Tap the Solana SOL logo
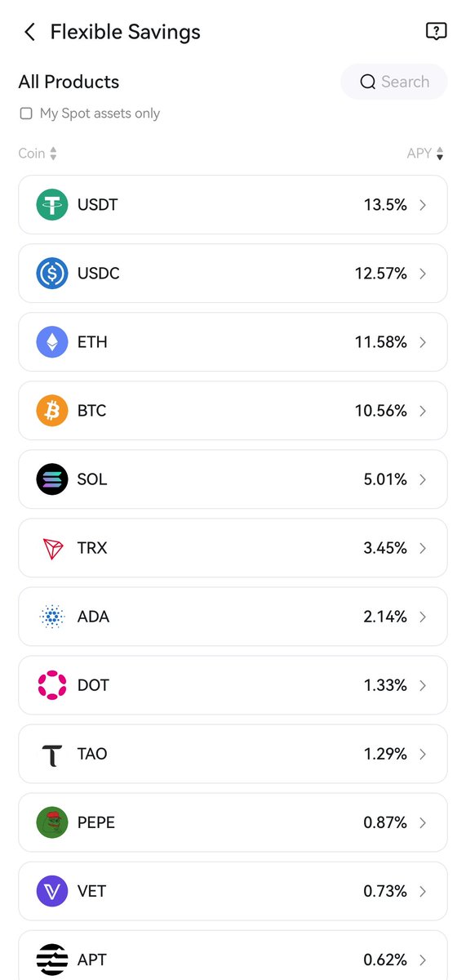Viewport: 466px width, 980px height. (52, 479)
